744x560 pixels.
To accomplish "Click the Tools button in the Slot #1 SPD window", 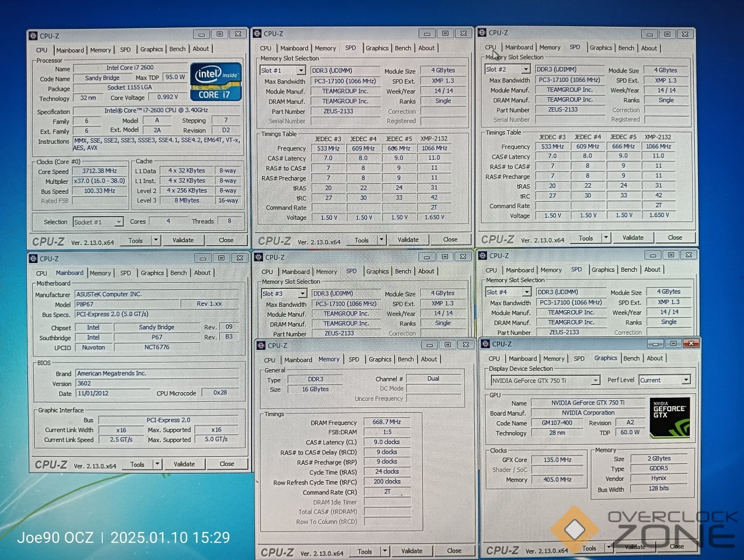I will (362, 240).
